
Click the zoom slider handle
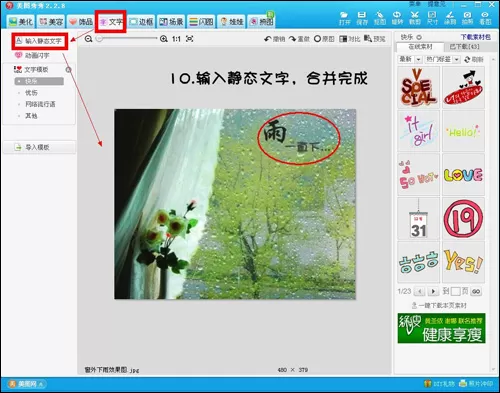pos(99,39)
